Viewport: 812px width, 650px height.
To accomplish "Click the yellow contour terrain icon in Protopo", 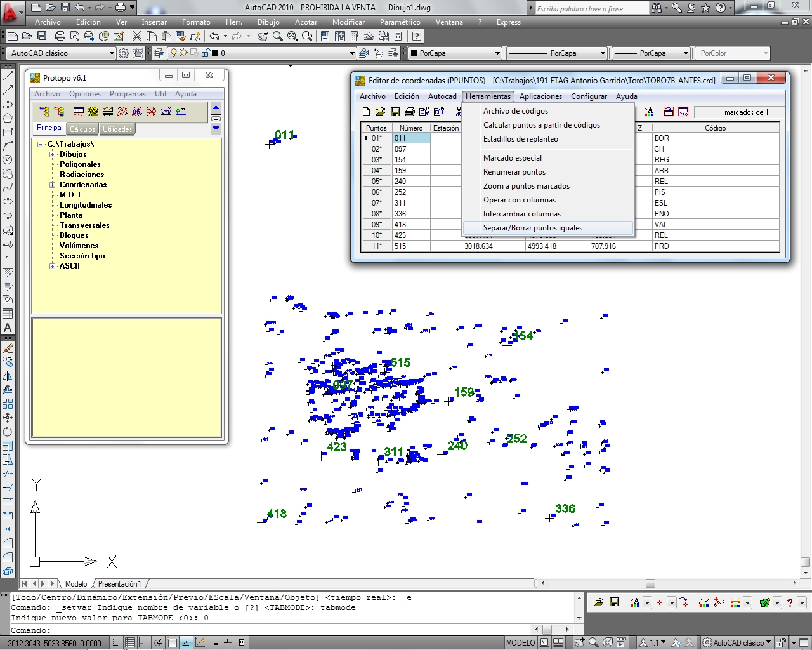I will click(x=93, y=111).
